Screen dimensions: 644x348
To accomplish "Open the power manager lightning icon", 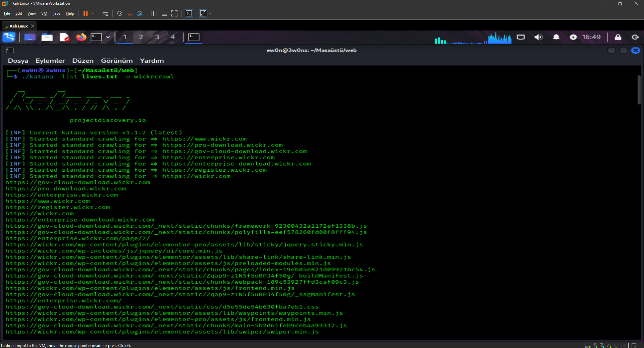I will (x=573, y=37).
